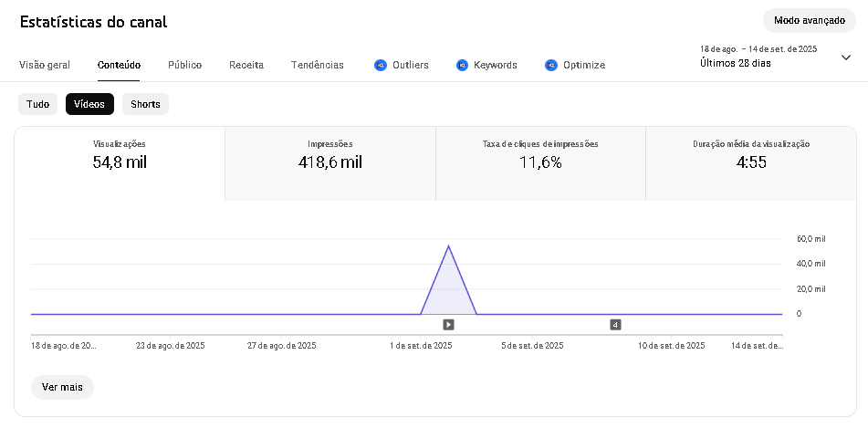868x428 pixels.
Task: Expand the date range chevron for Últimos 28 dias
Action: [x=845, y=57]
